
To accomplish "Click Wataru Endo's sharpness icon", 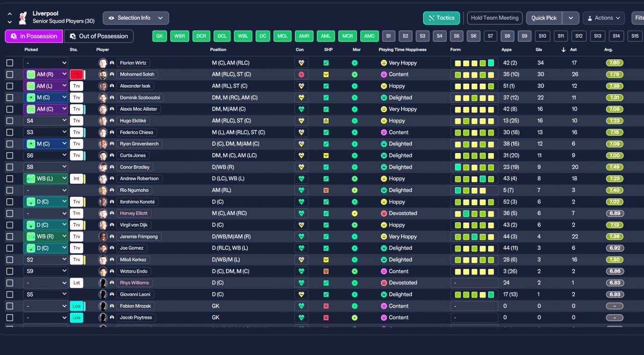I will click(x=326, y=271).
